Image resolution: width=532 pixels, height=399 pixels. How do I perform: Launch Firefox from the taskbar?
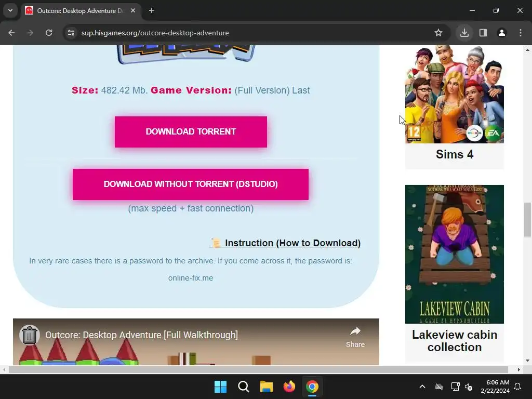tap(289, 387)
